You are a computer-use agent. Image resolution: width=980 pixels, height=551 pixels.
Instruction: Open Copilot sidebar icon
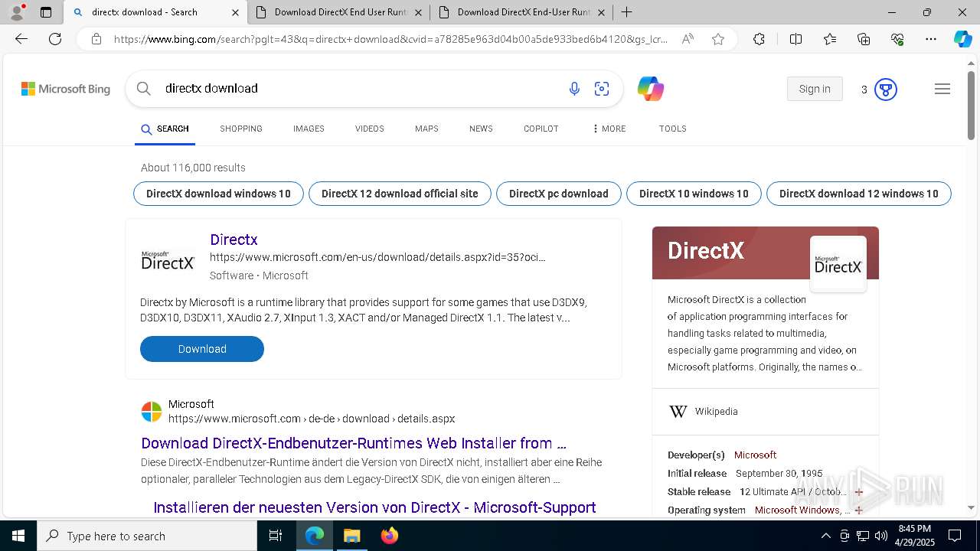pos(963,39)
